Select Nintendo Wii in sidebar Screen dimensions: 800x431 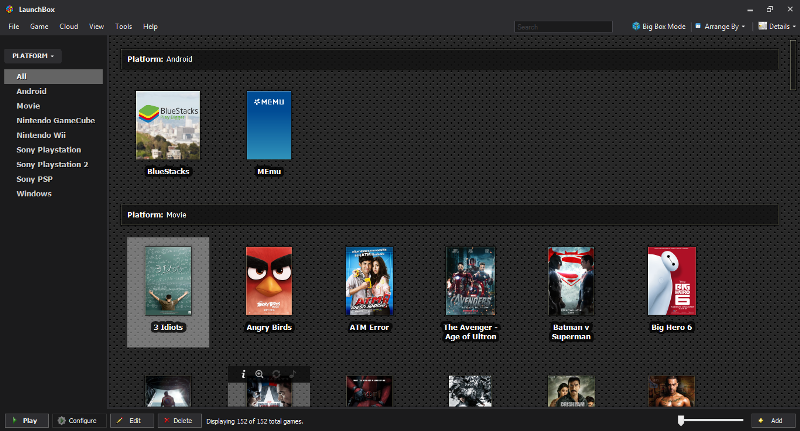click(x=41, y=135)
